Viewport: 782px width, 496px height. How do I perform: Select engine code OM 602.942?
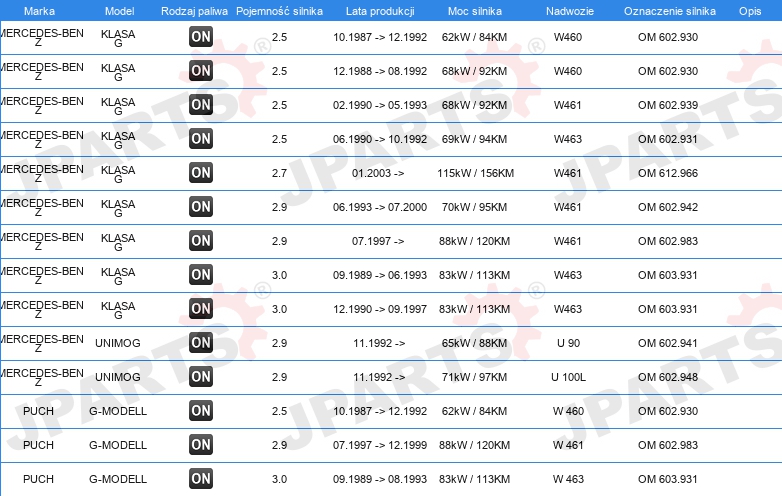coord(668,207)
